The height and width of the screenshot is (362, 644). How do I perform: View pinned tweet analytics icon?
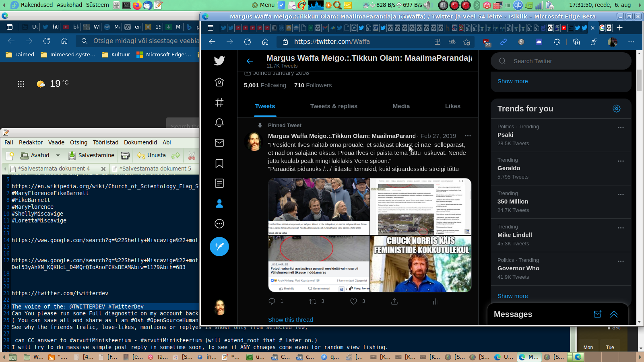click(x=435, y=301)
